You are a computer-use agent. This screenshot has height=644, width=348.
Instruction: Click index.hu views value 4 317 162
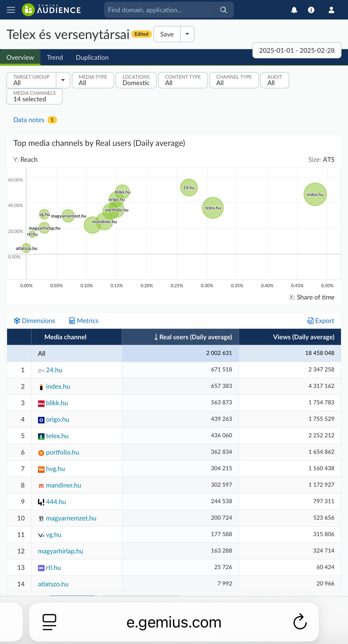[321, 386]
